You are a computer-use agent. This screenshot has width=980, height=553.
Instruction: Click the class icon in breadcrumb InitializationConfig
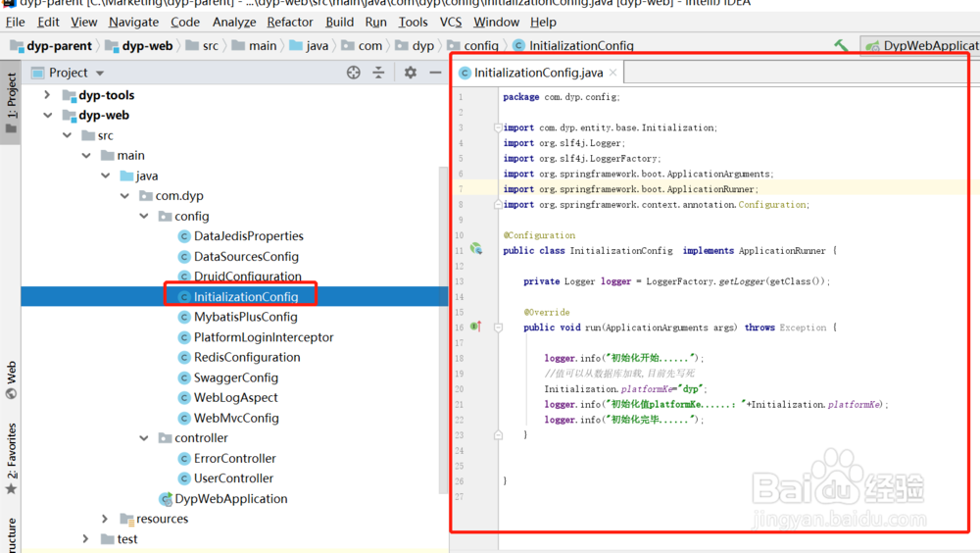[518, 46]
